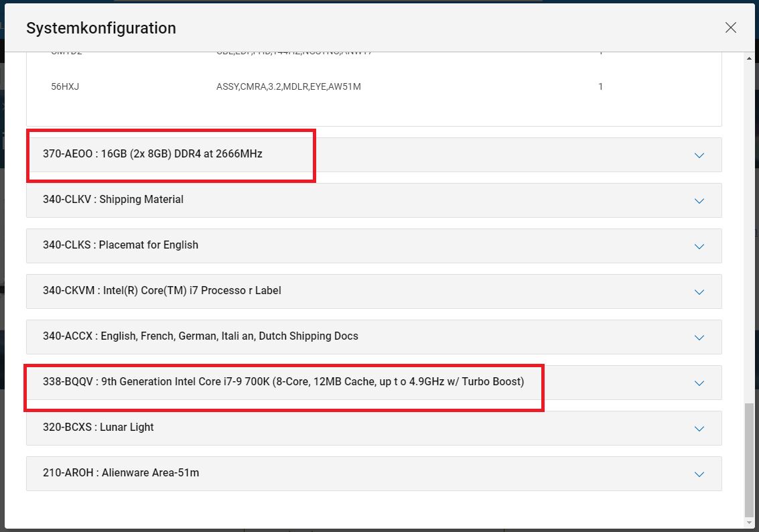Expand chevron for 340-CLKV Shipping Material
Image resolution: width=759 pixels, height=532 pixels.
click(x=699, y=201)
